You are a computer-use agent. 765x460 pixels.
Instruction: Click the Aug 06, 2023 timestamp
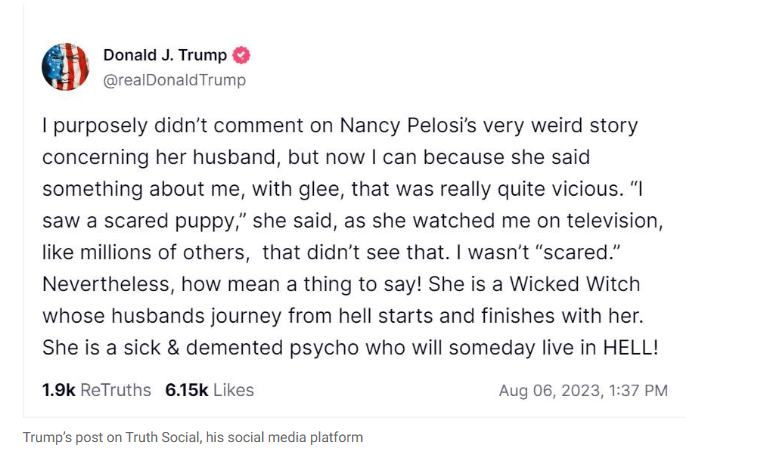tap(583, 391)
